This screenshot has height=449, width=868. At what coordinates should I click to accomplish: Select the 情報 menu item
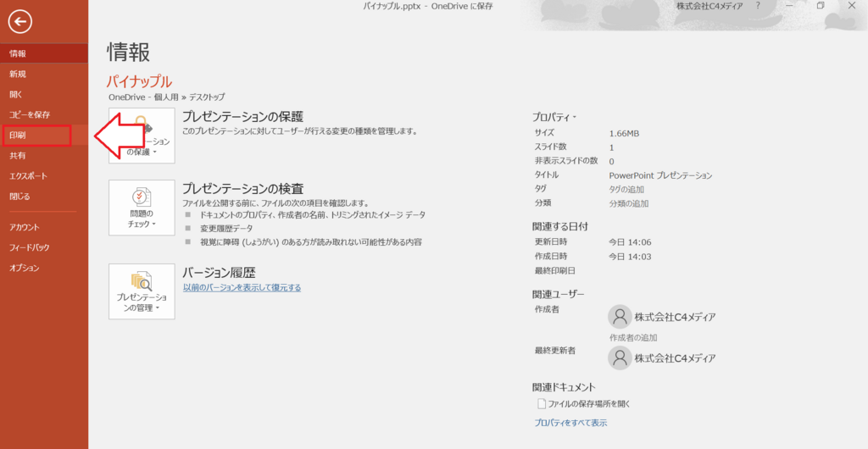(x=44, y=53)
